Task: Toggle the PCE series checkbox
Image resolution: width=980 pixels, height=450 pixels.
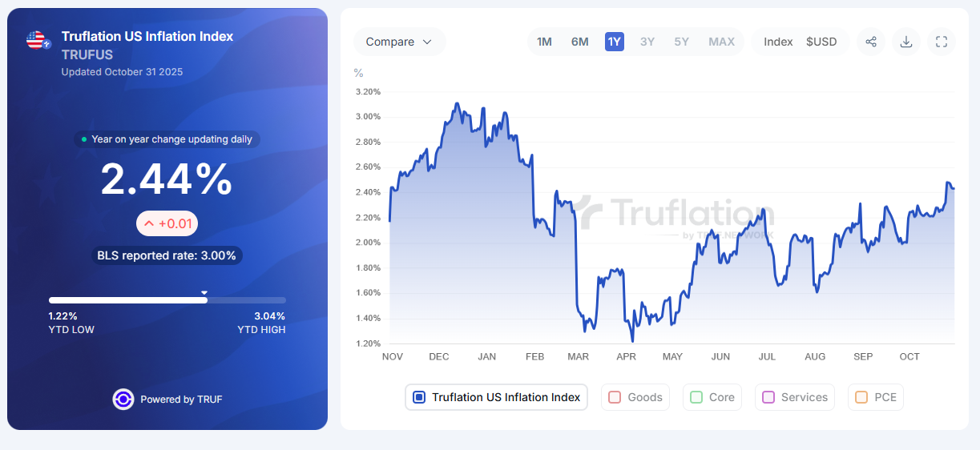Action: (861, 397)
